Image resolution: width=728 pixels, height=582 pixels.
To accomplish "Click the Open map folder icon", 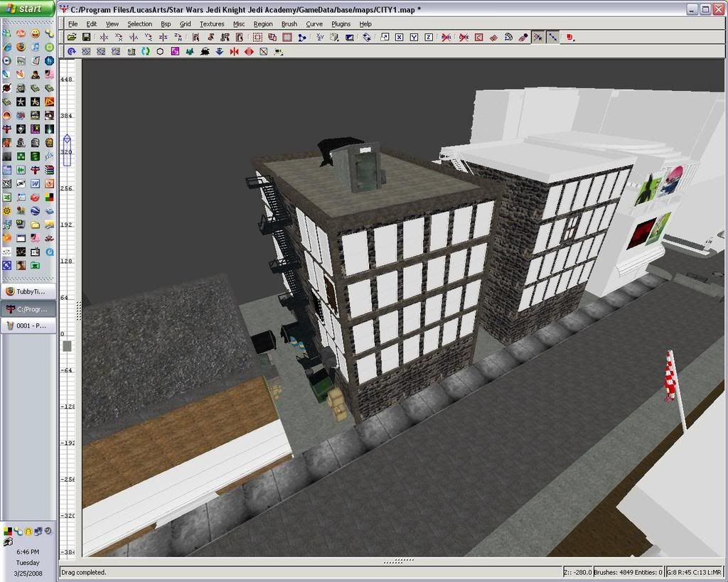I will (x=72, y=37).
